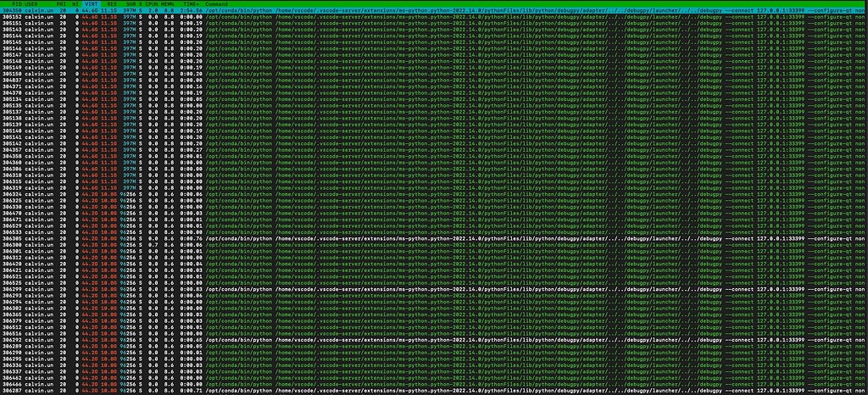The height and width of the screenshot is (395, 868).
Task: Click the NI column header
Action: click(x=75, y=3)
